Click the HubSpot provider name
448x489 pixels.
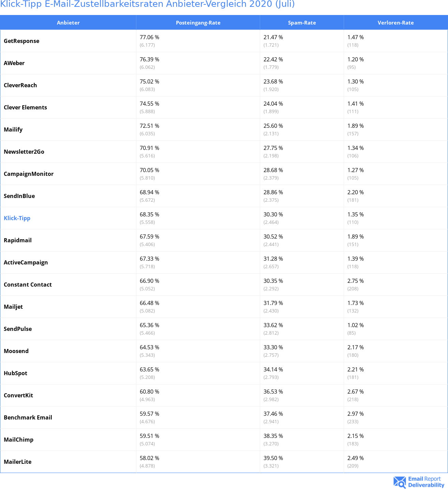pyautogui.click(x=16, y=373)
